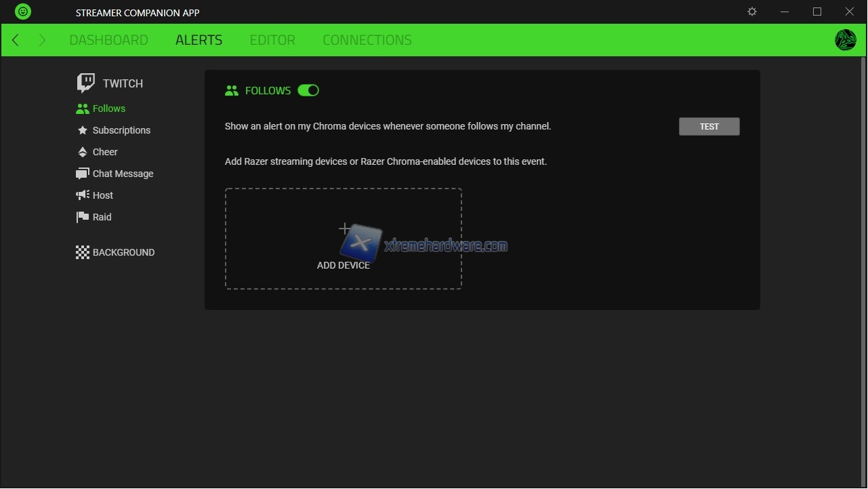
Task: Open Chat Message alert settings
Action: [123, 174]
